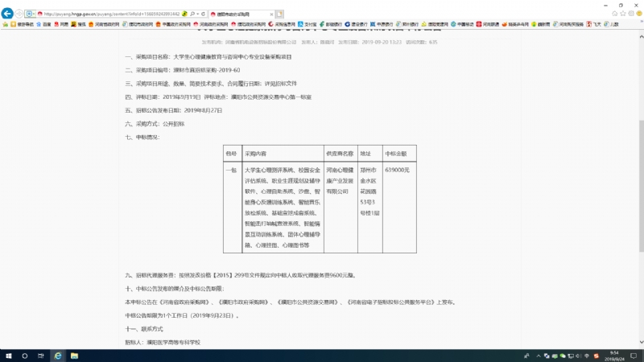Open the 支付宝 bookmark
This screenshot has width=644, height=362.
(x=308, y=24)
